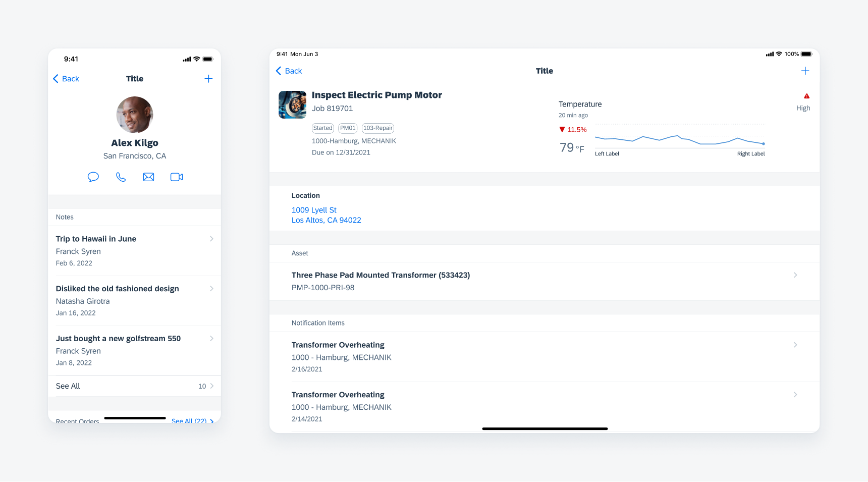Viewport: 868px width, 482px height.
Task: Open Just bought a new golfstream 550 note
Action: (x=135, y=351)
